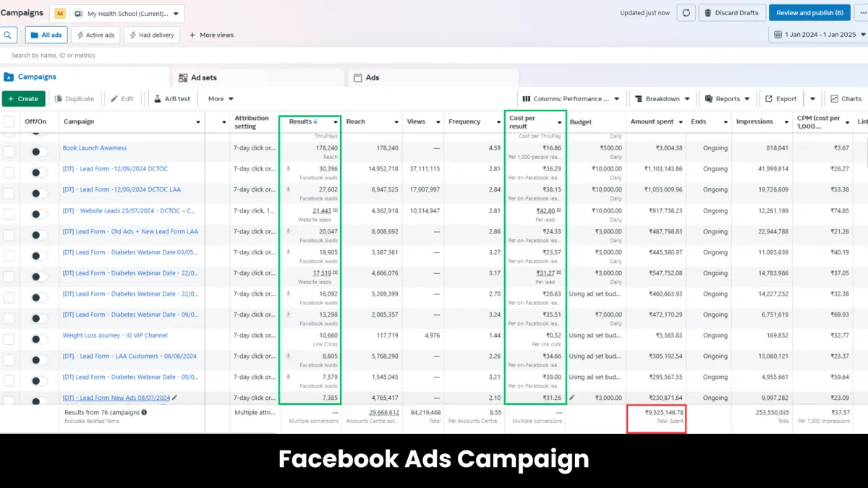The height and width of the screenshot is (488, 868).
Task: Switch to the Ads tab
Action: (x=433, y=78)
